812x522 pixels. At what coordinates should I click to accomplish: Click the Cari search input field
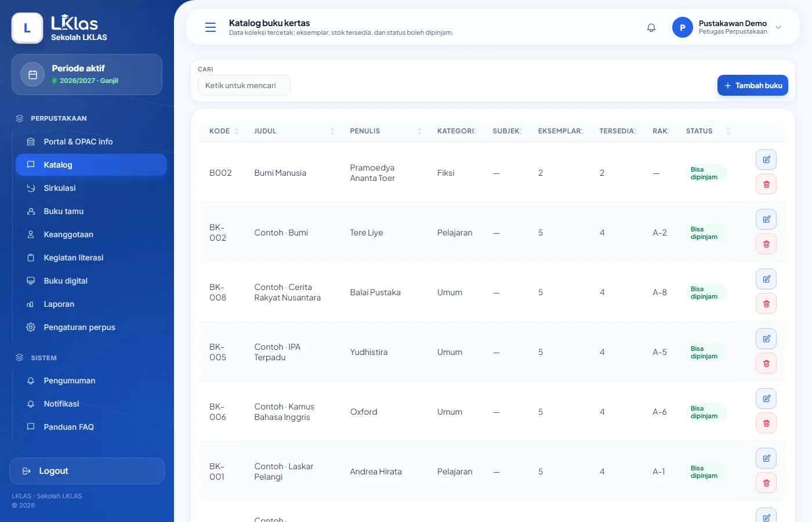[x=244, y=85]
